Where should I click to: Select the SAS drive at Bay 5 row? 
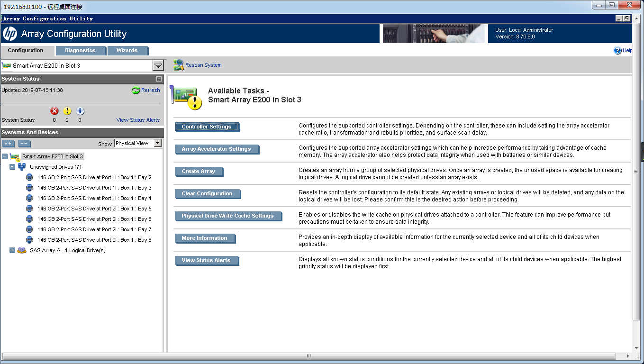[x=94, y=209]
